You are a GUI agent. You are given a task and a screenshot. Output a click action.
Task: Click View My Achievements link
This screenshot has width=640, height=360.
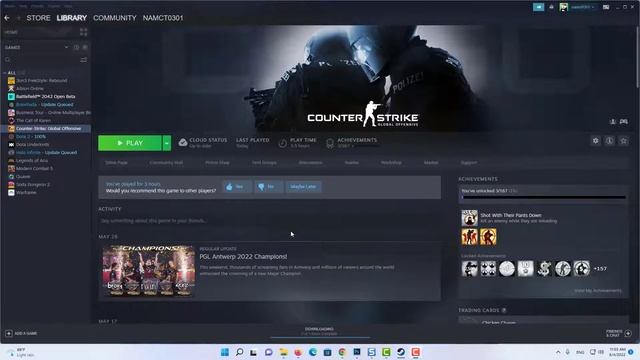598,291
